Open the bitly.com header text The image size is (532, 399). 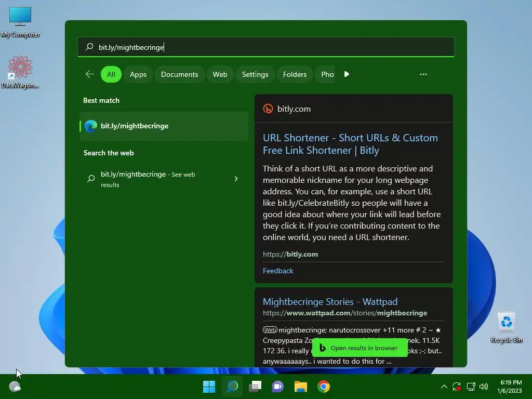pos(294,109)
